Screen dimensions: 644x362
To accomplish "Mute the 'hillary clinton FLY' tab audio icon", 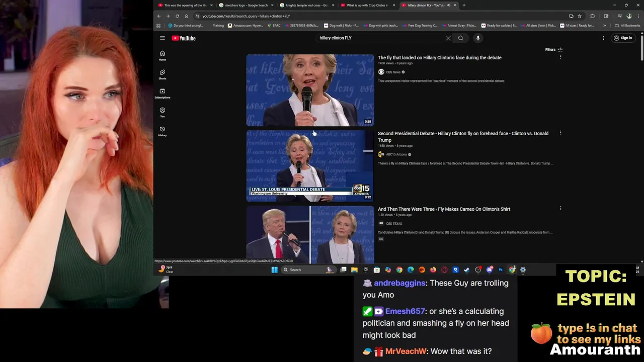I will pyautogui.click(x=448, y=5).
